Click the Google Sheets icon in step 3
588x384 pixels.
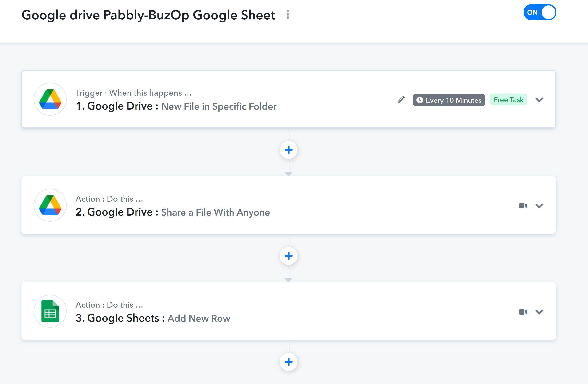click(50, 311)
